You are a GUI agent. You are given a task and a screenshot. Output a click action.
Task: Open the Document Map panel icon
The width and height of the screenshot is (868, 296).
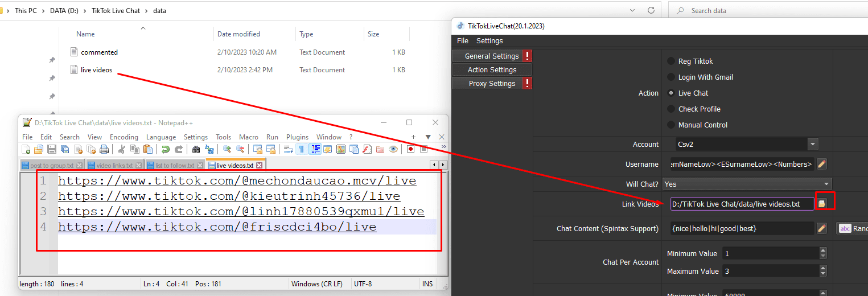(341, 149)
